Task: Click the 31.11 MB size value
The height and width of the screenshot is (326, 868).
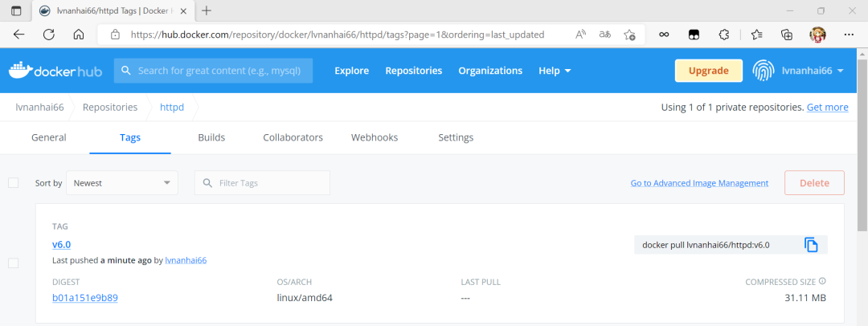Action: tap(805, 298)
